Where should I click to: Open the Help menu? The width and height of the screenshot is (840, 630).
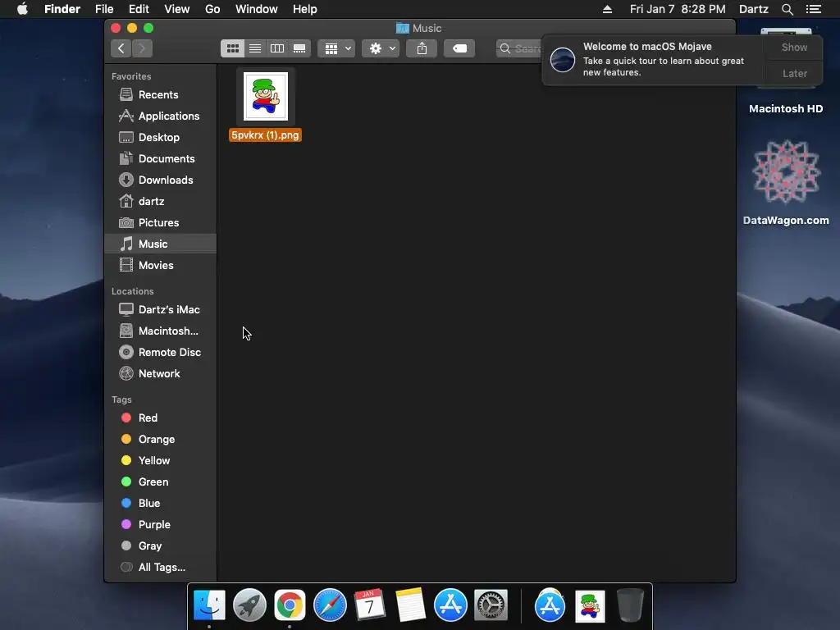pyautogui.click(x=305, y=9)
